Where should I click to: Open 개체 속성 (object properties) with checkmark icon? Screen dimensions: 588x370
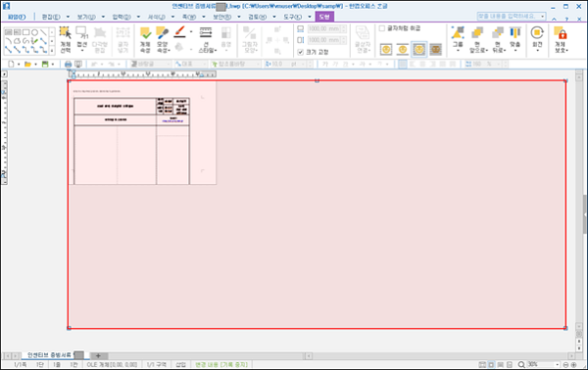click(145, 39)
